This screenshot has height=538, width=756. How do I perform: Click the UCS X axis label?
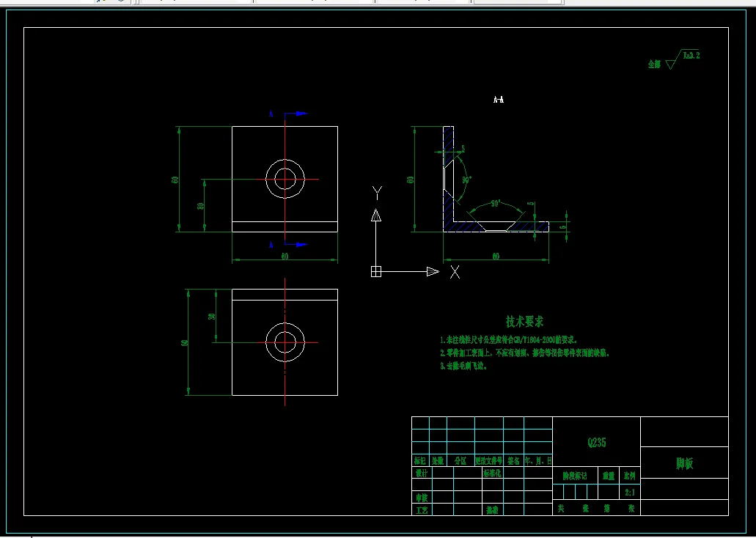point(455,272)
